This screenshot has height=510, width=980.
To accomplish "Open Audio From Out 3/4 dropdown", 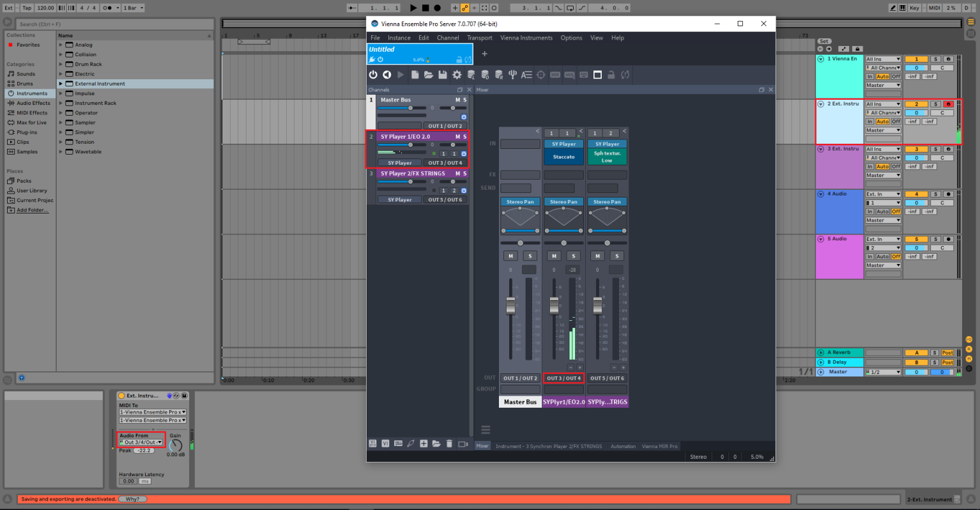I will pos(141,442).
